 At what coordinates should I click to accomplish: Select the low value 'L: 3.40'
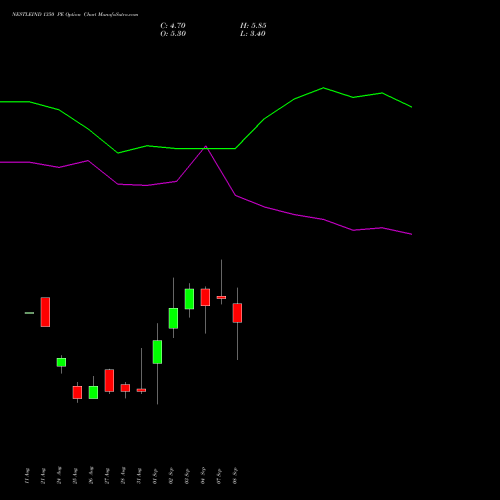(x=253, y=34)
